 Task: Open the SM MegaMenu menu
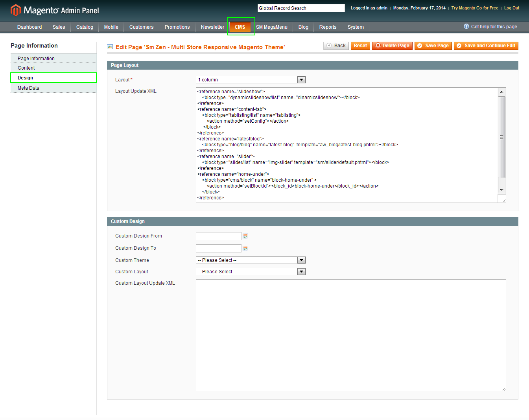[272, 27]
